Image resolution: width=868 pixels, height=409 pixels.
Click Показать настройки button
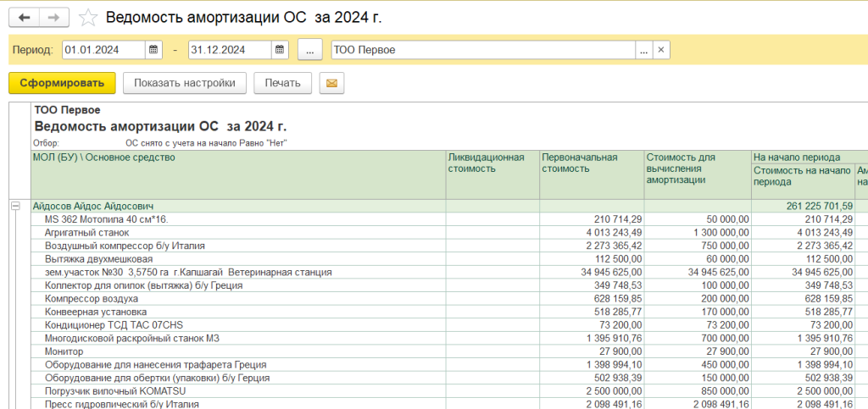(x=184, y=83)
